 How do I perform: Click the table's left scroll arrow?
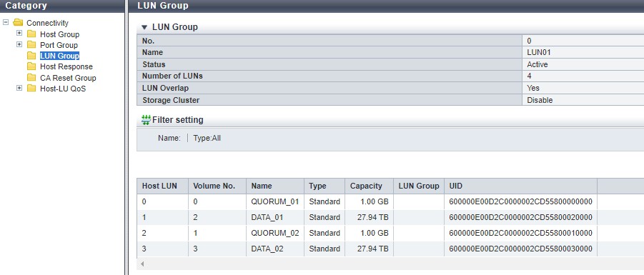[142, 264]
